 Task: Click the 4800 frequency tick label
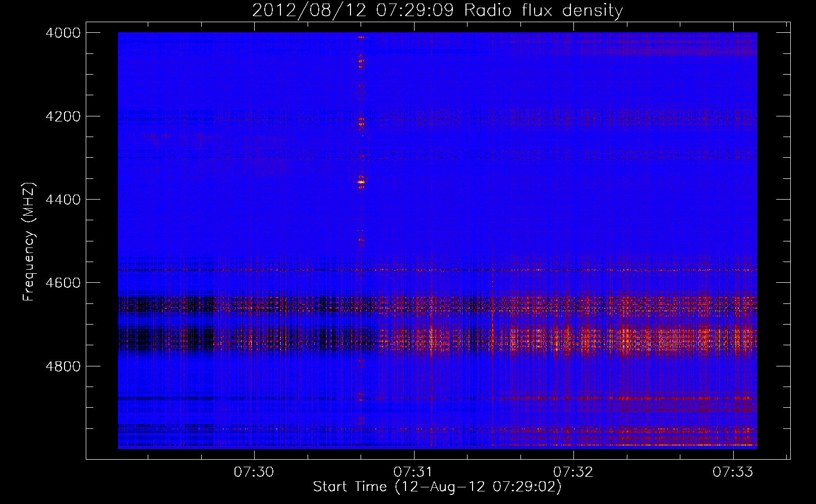(63, 366)
